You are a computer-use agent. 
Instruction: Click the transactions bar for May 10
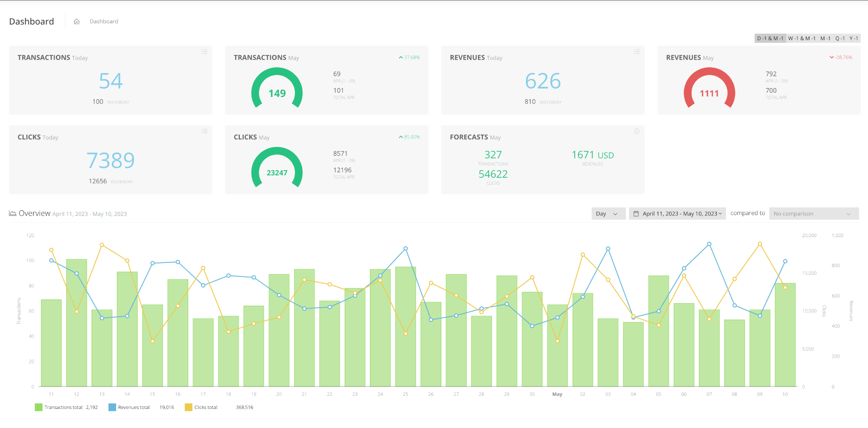[x=785, y=335]
